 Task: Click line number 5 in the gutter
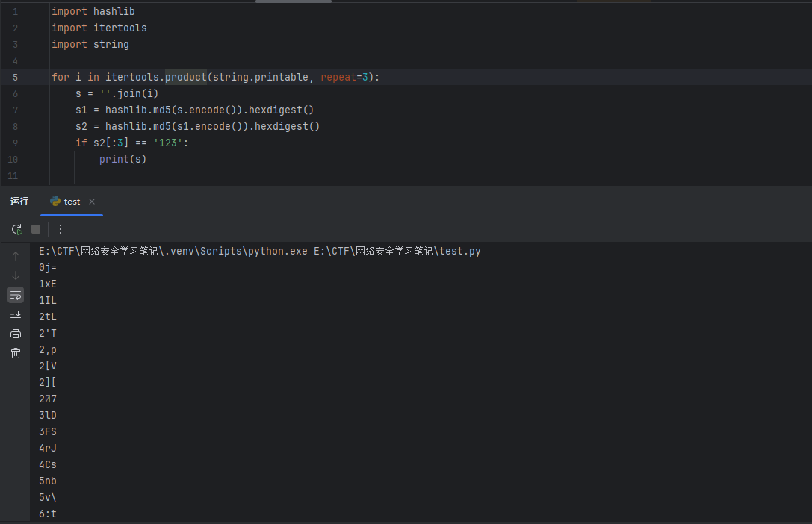[15, 77]
